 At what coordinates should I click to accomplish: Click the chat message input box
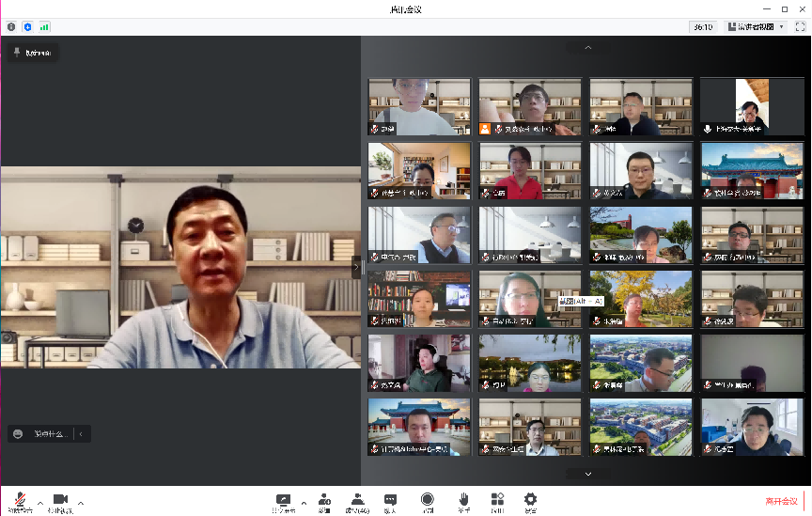[x=49, y=434]
